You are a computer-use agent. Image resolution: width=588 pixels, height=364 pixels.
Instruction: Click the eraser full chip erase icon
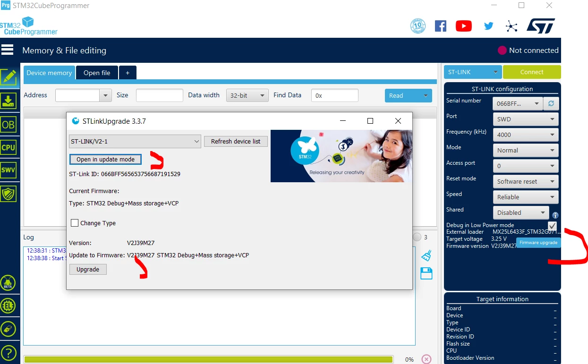[x=9, y=329]
